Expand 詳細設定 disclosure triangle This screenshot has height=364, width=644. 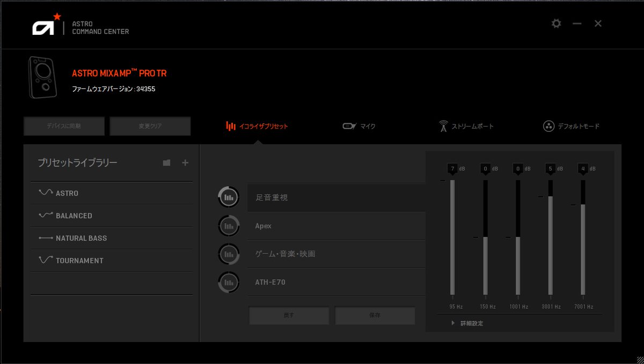(453, 323)
